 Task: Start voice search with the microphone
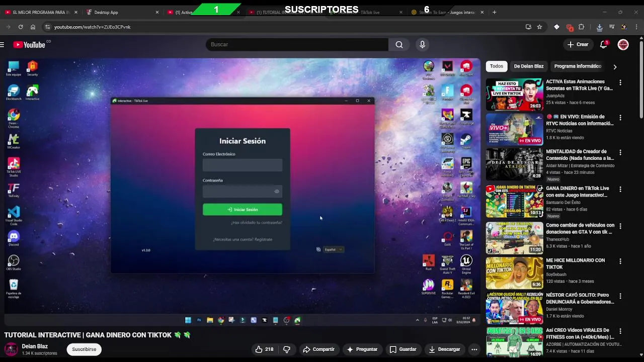pyautogui.click(x=422, y=44)
